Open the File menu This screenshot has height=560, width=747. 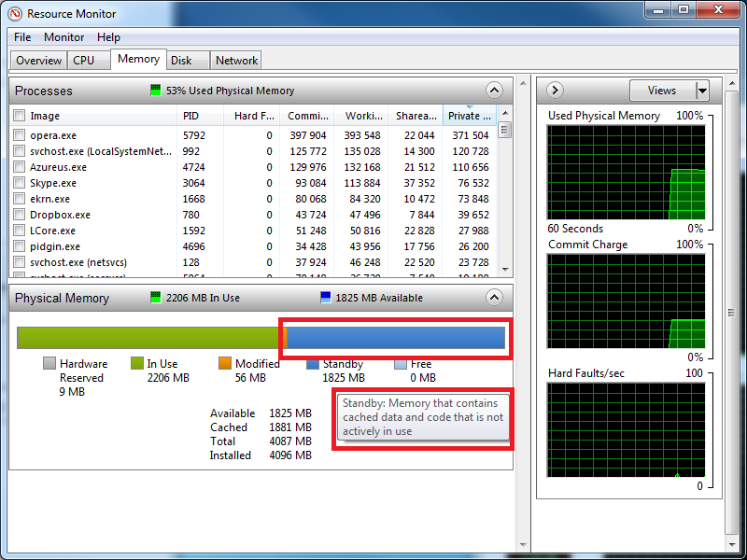pyautogui.click(x=22, y=37)
